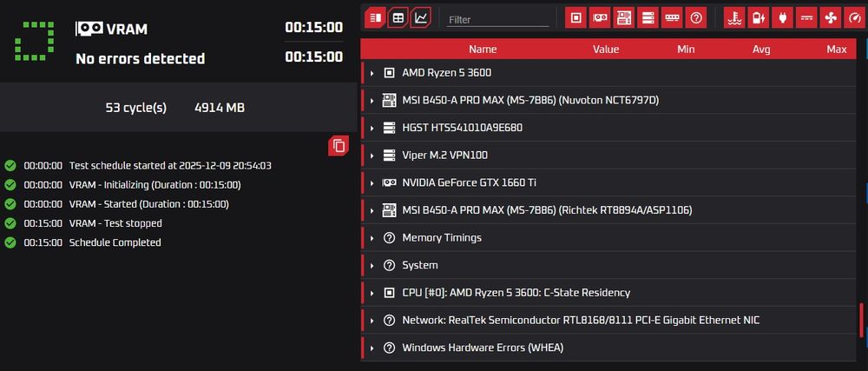Toggle the fan speed filter icon
Screen dimensions: 868x371
[x=831, y=18]
